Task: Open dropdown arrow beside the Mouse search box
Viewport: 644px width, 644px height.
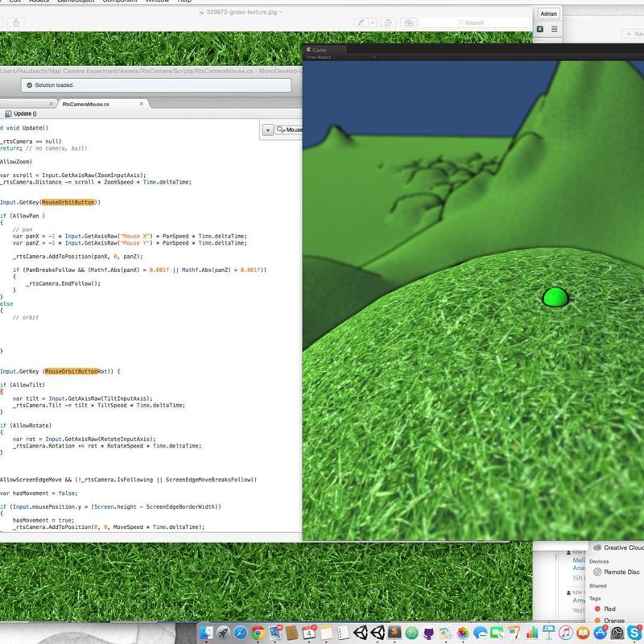Action: [267, 130]
